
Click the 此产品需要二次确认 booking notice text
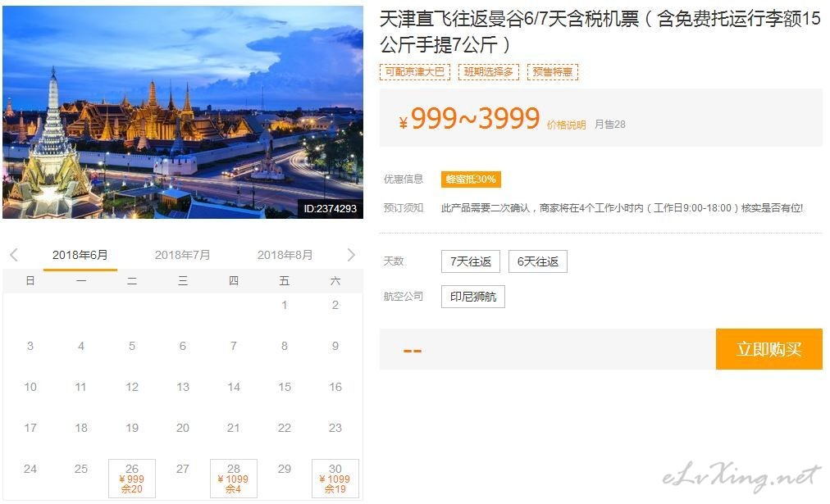tap(622, 208)
